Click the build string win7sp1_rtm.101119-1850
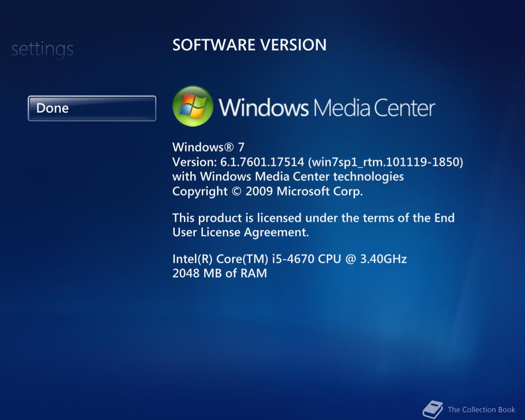Viewport: 525px width, 420px height. [x=386, y=162]
